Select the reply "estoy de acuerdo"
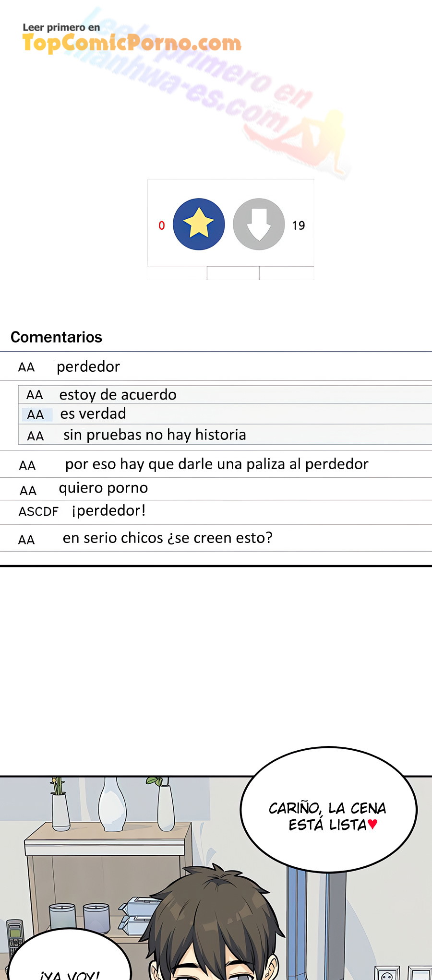Image resolution: width=432 pixels, height=980 pixels. (x=118, y=395)
